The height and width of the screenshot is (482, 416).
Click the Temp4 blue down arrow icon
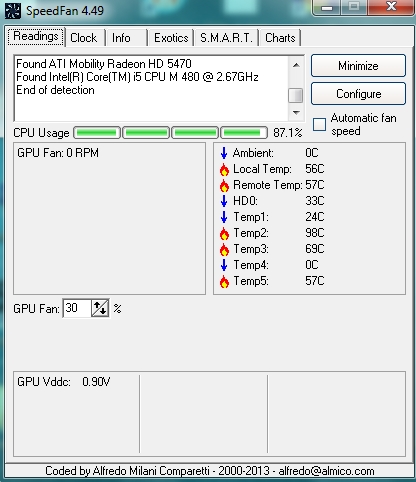[x=224, y=265]
